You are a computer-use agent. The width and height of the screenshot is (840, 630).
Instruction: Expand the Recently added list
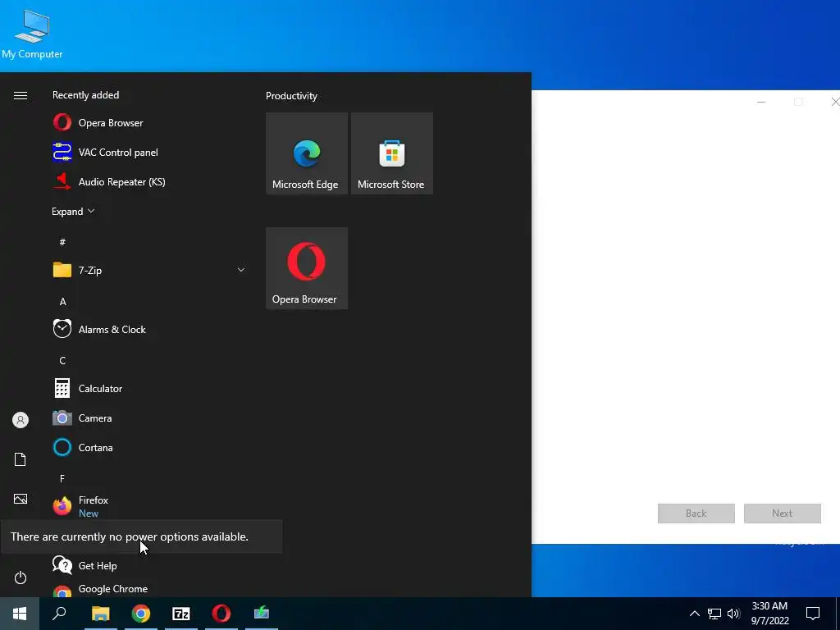(73, 211)
